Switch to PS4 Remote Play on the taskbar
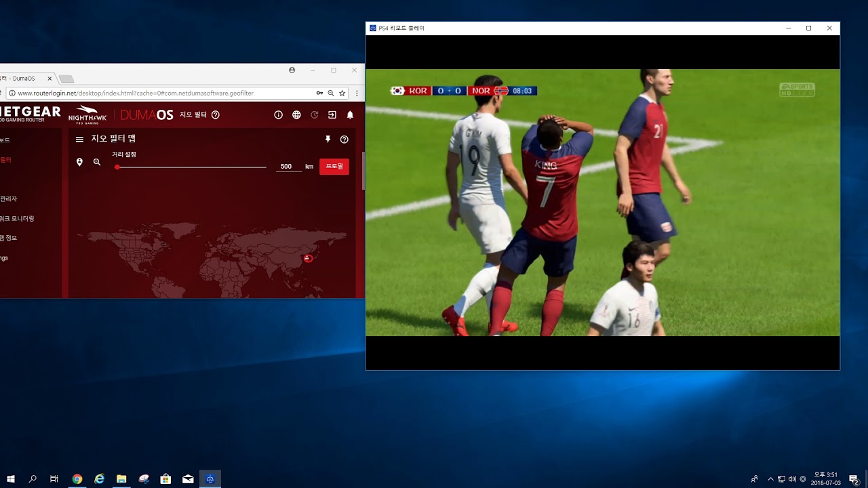 click(210, 479)
